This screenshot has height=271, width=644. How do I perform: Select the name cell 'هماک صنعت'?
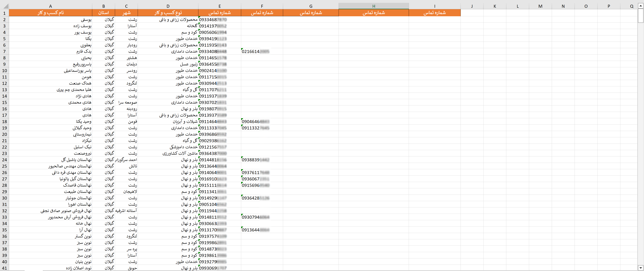(50, 83)
